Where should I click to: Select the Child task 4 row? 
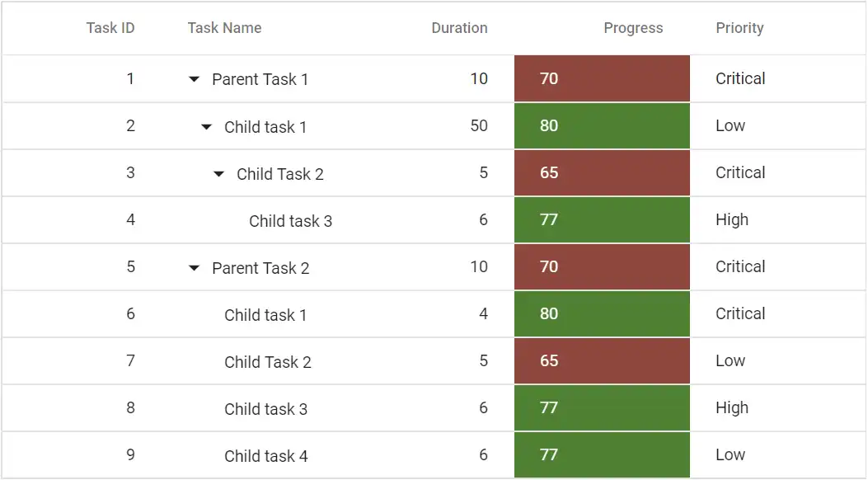tap(266, 454)
